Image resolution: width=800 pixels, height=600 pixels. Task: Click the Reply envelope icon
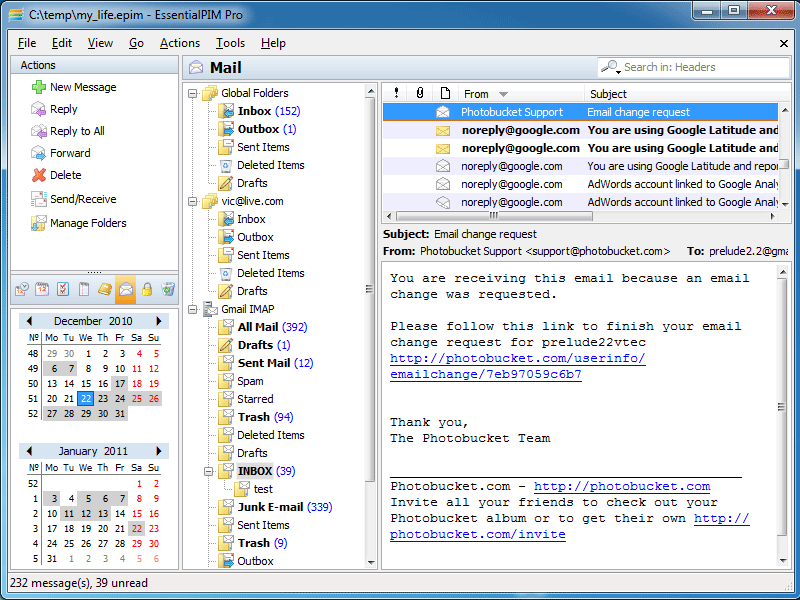pos(39,109)
